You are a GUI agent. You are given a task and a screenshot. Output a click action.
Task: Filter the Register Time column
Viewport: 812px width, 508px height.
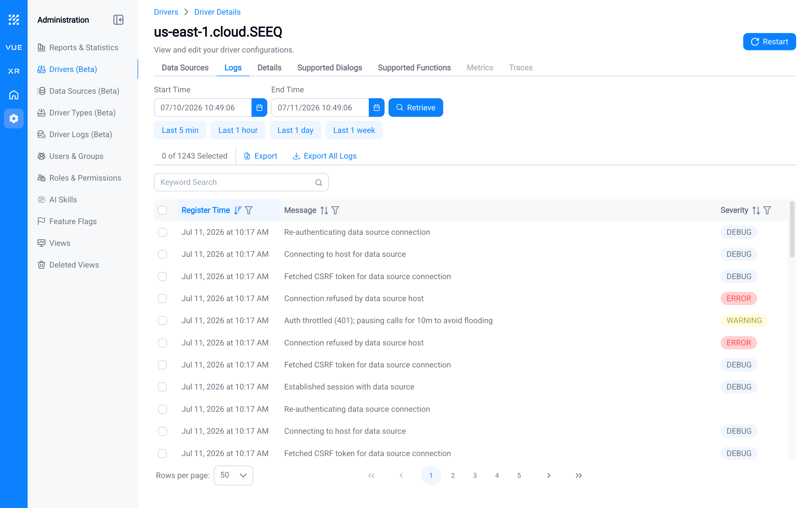(x=249, y=210)
